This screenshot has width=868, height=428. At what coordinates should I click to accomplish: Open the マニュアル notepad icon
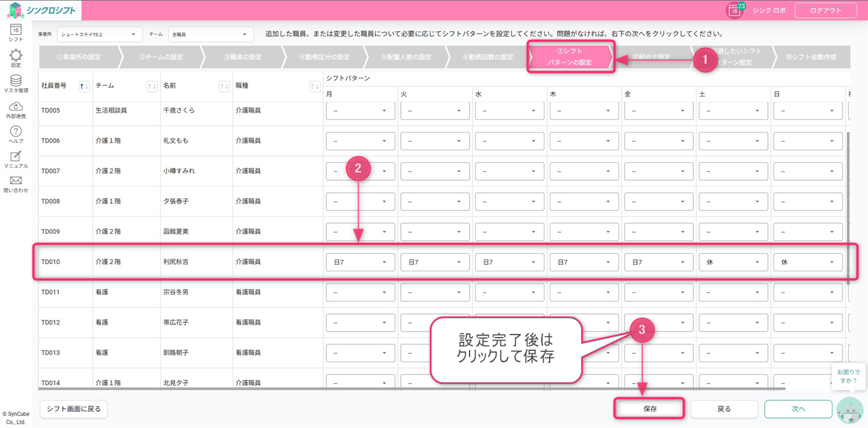click(16, 159)
